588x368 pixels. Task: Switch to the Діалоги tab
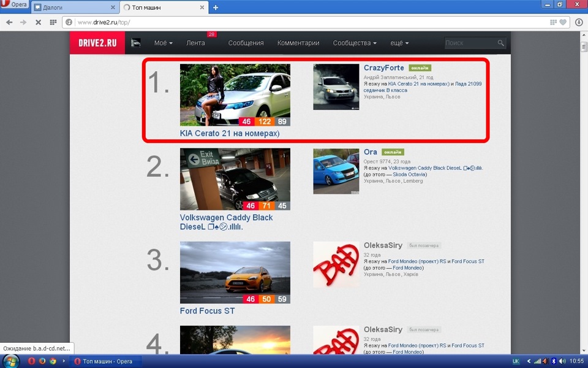click(x=75, y=7)
